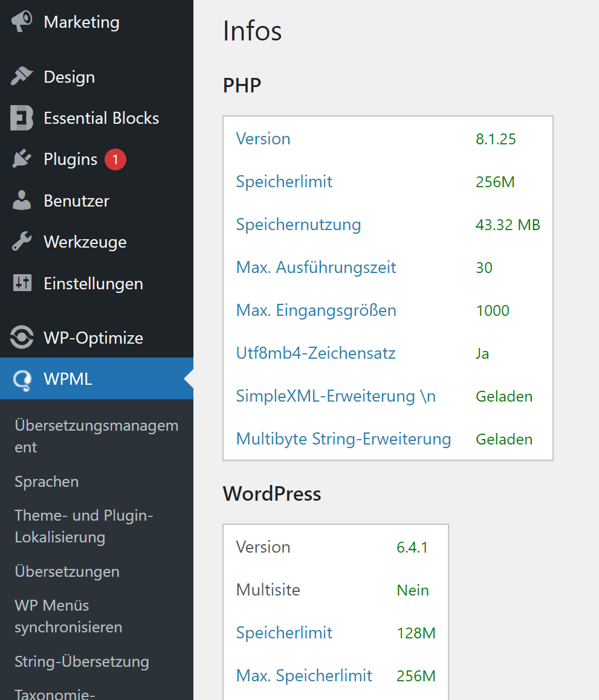This screenshot has height=700, width=599.
Task: Click the Plugins plug icon
Action: click(x=22, y=159)
